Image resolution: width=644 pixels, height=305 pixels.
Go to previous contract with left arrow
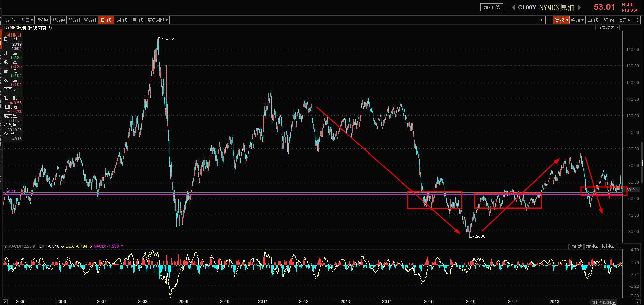point(513,7)
